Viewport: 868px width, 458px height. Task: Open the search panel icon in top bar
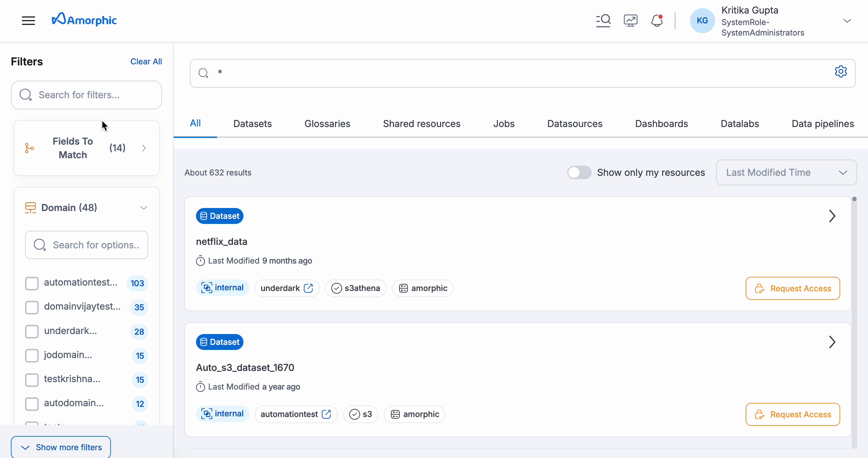[x=603, y=20]
